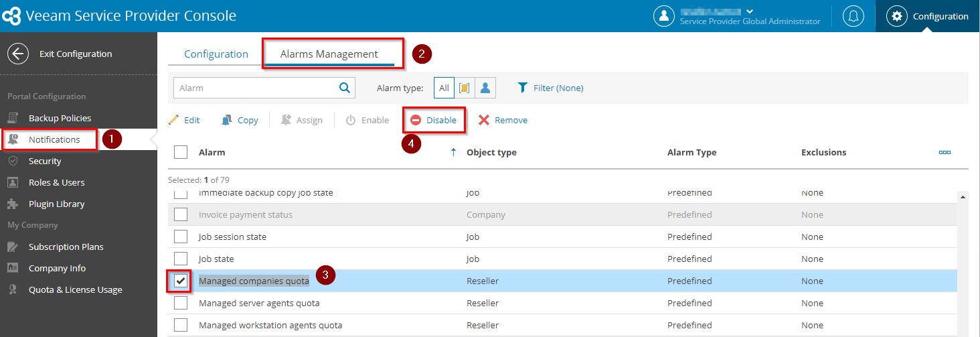Click the Exit Configuration back arrow
980x337 pixels.
coord(18,54)
